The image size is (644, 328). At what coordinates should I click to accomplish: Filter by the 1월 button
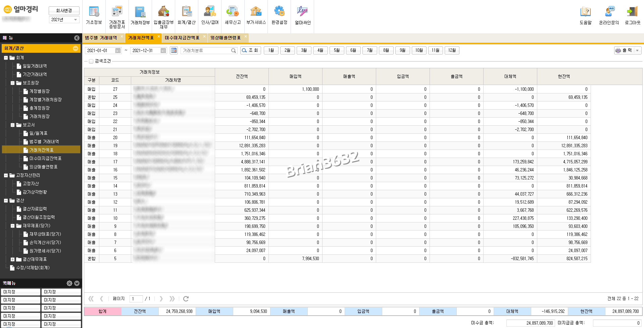pyautogui.click(x=271, y=50)
